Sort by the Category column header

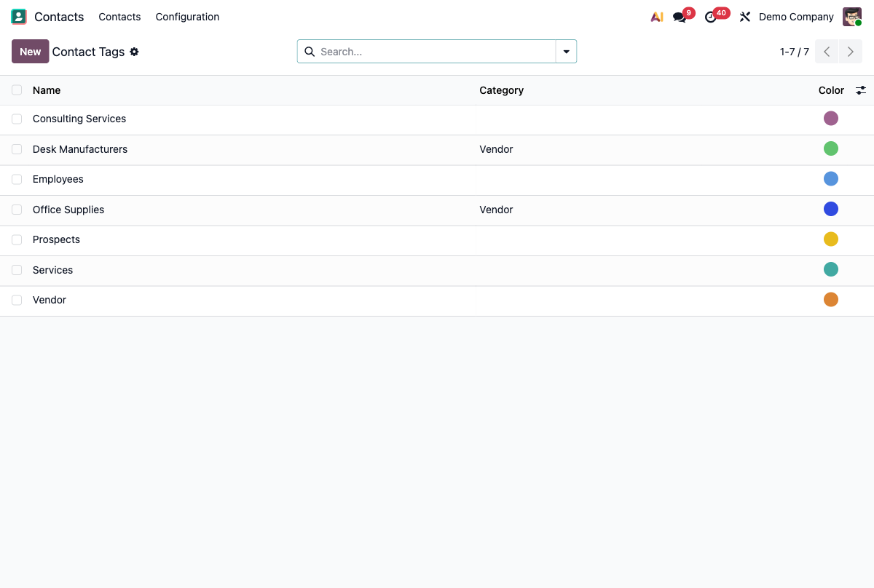pos(501,90)
